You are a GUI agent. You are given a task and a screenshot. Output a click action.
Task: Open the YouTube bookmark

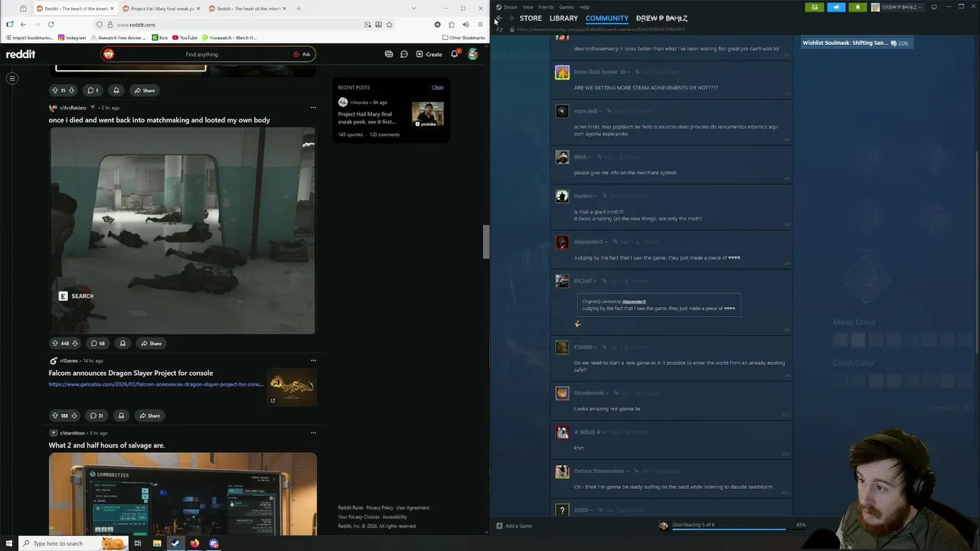point(185,37)
